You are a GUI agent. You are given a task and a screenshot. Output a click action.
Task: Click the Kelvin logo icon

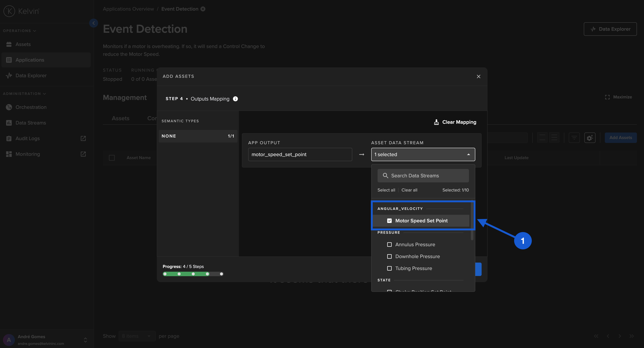click(x=9, y=11)
